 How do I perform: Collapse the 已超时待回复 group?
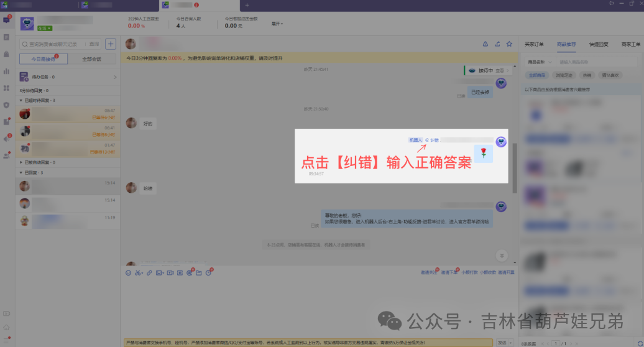coord(37,100)
